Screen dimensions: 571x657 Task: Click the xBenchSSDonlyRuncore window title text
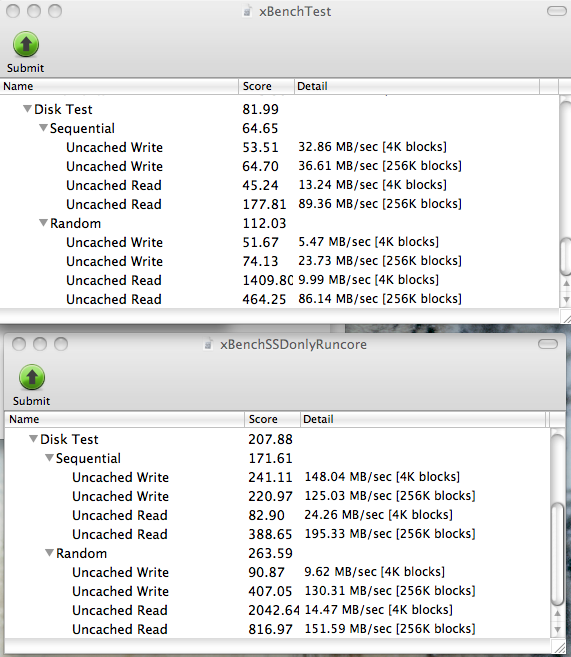[293, 344]
